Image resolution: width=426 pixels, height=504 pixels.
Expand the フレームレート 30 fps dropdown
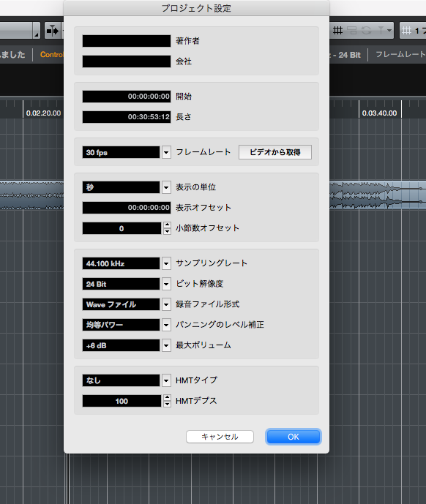point(166,152)
